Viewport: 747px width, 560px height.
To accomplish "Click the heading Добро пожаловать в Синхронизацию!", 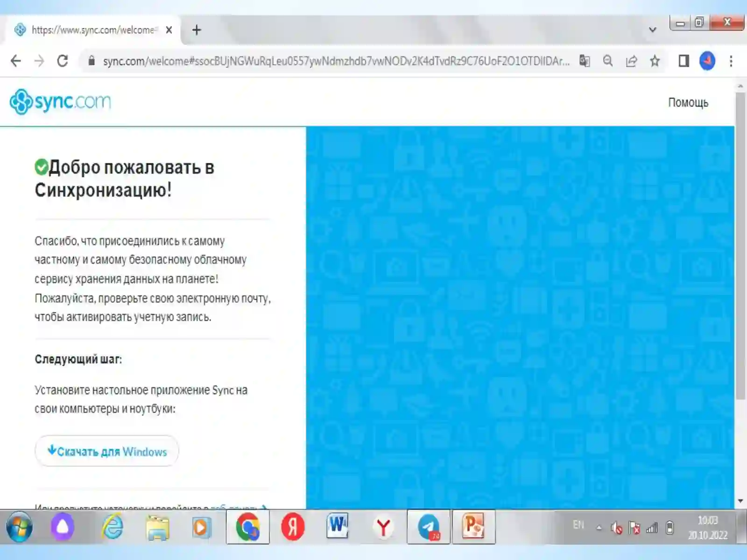I will (125, 178).
